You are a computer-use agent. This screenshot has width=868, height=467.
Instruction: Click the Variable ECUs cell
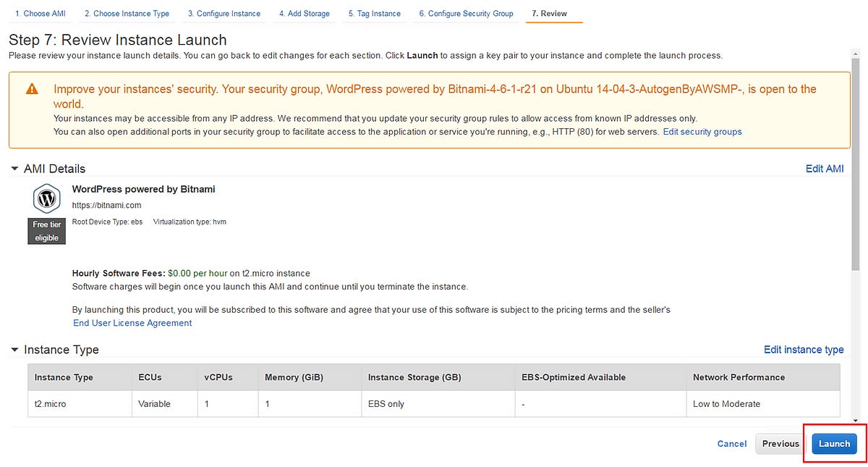(x=164, y=404)
